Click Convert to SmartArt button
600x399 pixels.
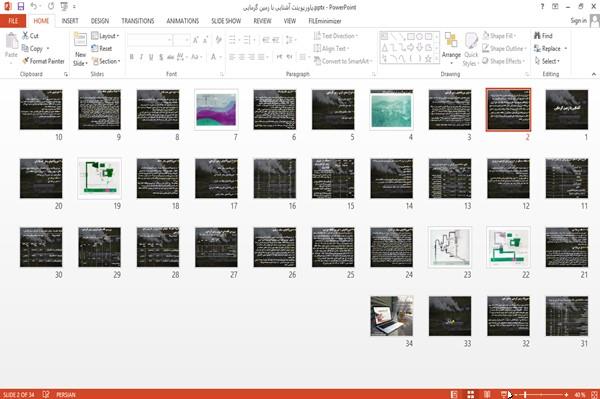(x=342, y=61)
